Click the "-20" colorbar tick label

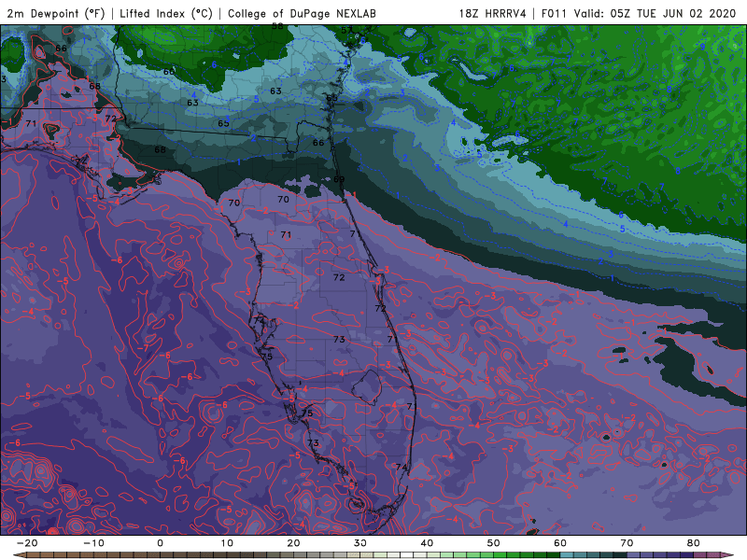click(27, 543)
